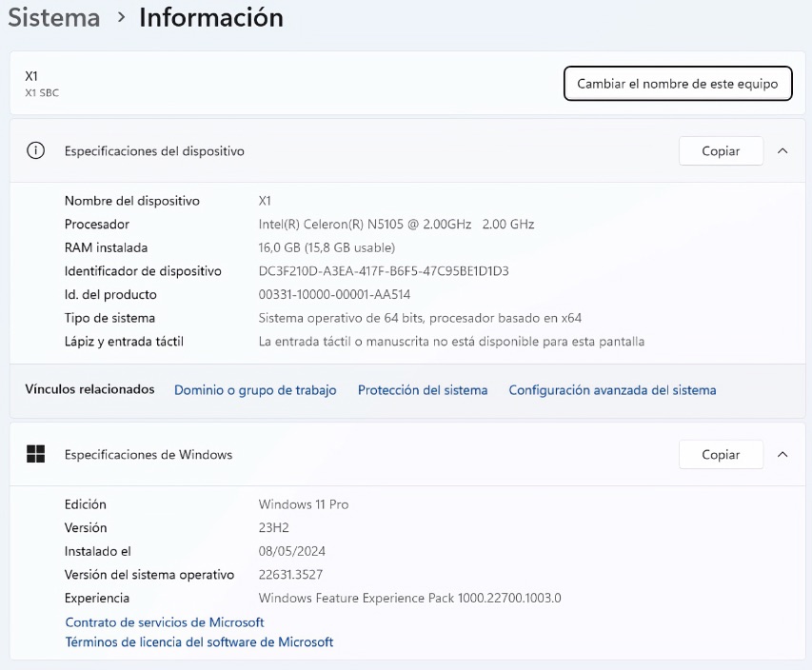Click the info icon for device specifications

(x=36, y=150)
